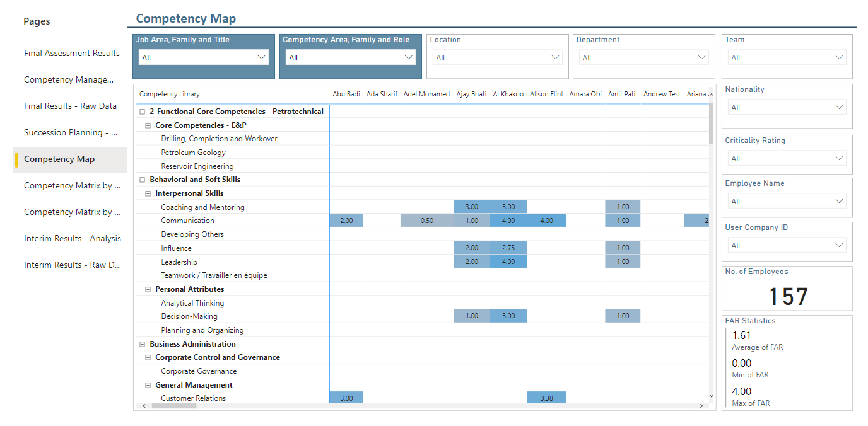The height and width of the screenshot is (426, 868).
Task: Collapse the Business Administration group
Action: (143, 344)
